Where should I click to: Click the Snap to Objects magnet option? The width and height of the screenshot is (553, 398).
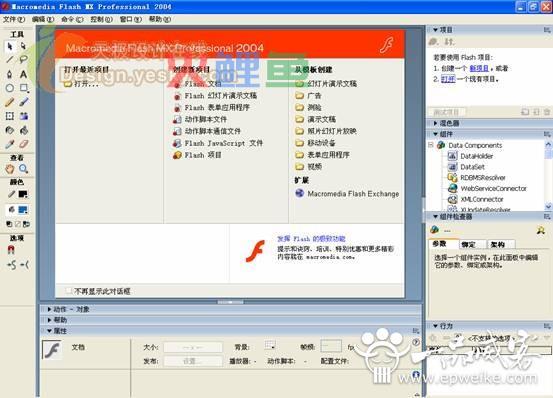tap(11, 250)
